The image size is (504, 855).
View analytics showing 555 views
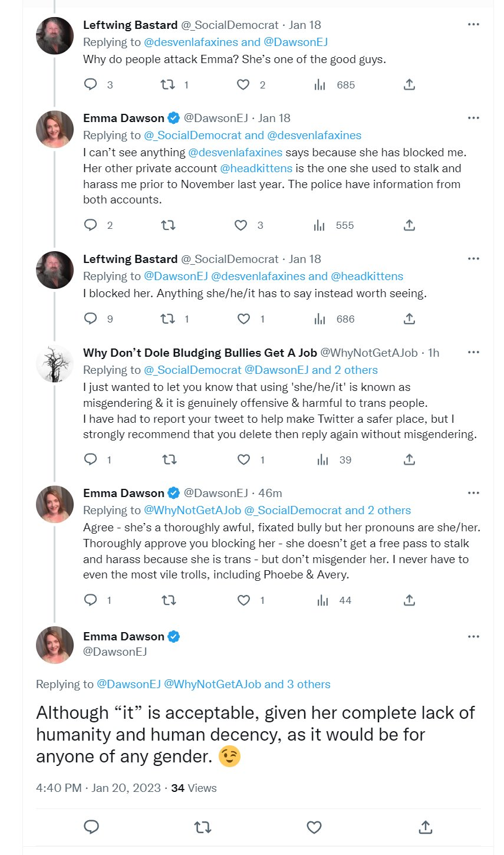pyautogui.click(x=334, y=225)
